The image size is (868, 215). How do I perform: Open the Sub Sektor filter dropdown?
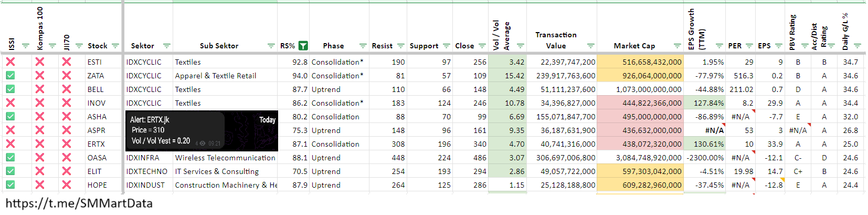pyautogui.click(x=271, y=46)
